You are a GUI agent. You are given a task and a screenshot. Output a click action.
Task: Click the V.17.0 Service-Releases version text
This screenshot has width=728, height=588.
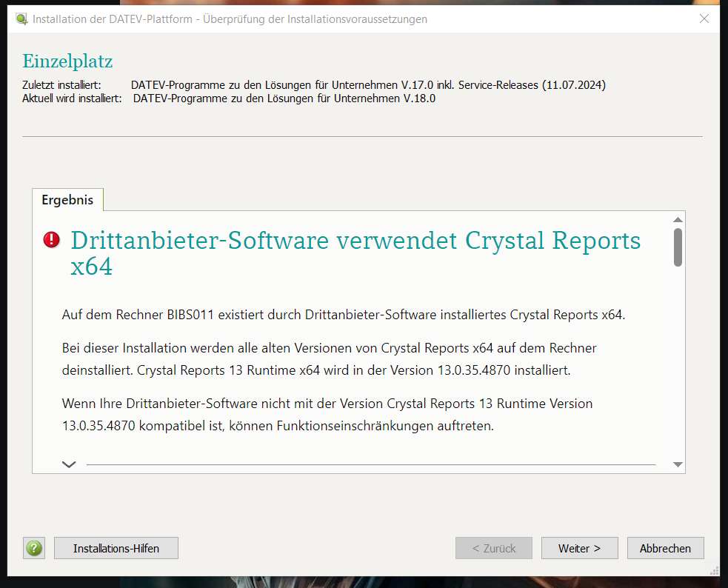368,85
